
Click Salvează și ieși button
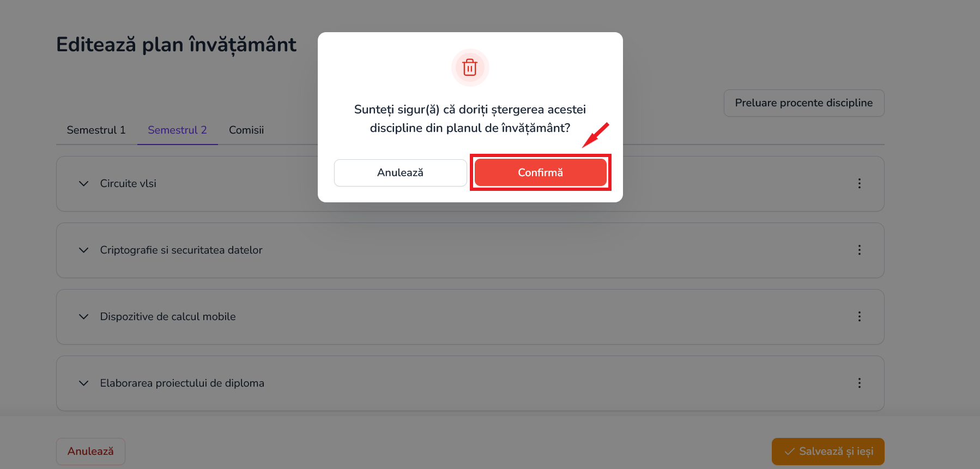tap(828, 452)
